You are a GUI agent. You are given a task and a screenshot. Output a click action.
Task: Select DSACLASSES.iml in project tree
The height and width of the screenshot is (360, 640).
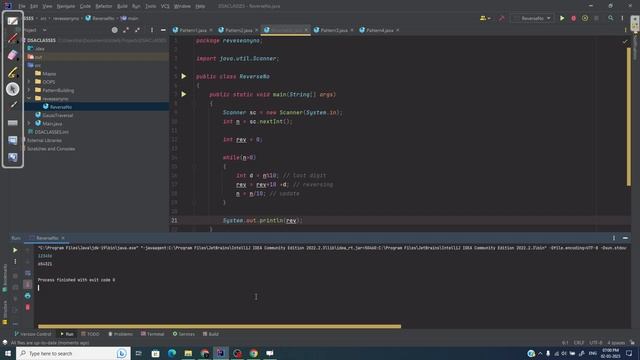(51, 132)
